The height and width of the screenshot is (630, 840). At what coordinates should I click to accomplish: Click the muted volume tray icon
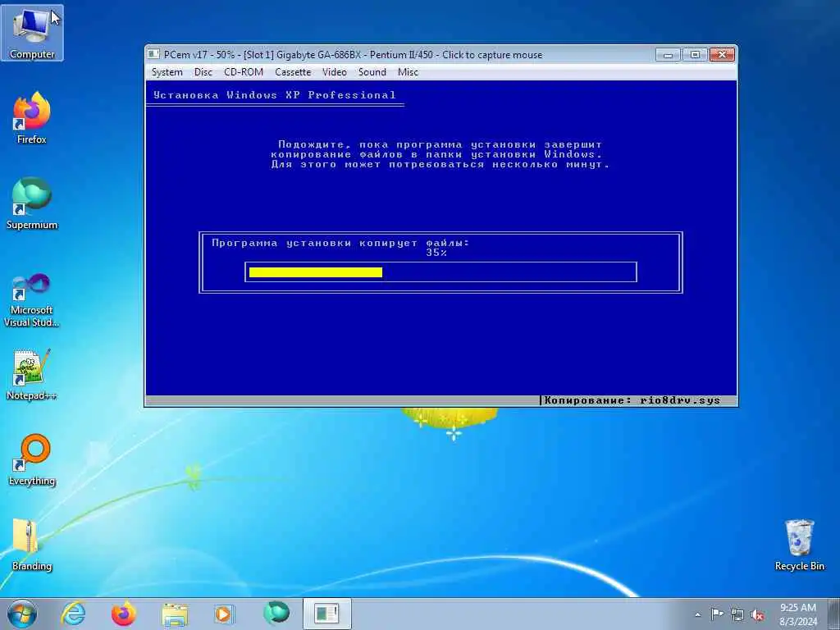pos(757,614)
